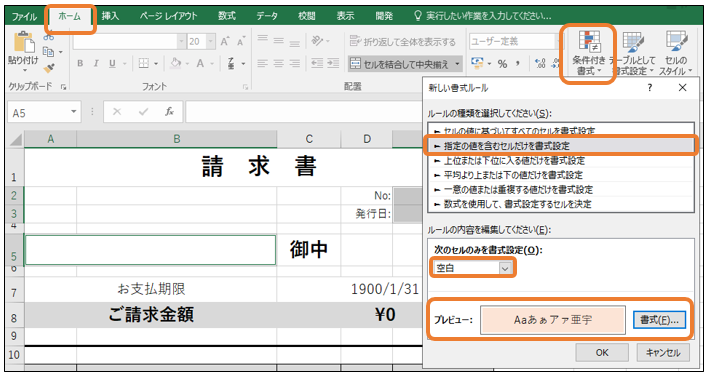Click the dialog help question mark
This screenshot has width=708, height=378.
pos(650,88)
